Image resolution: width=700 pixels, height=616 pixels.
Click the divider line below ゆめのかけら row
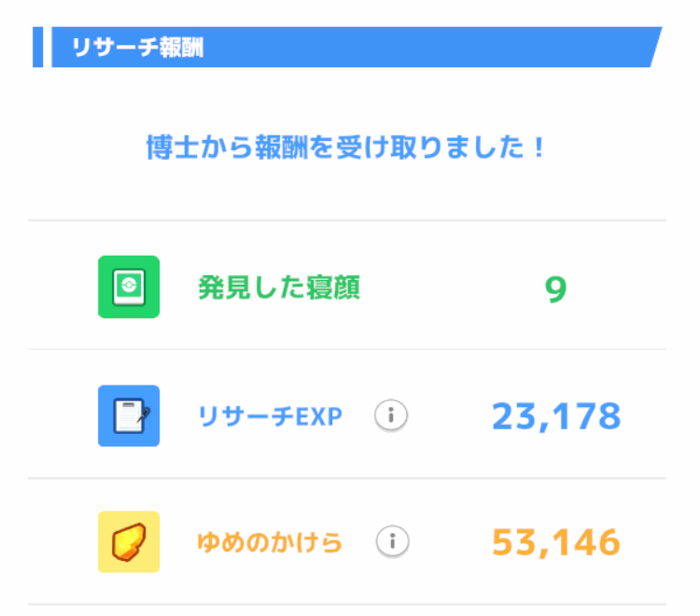[x=347, y=604]
